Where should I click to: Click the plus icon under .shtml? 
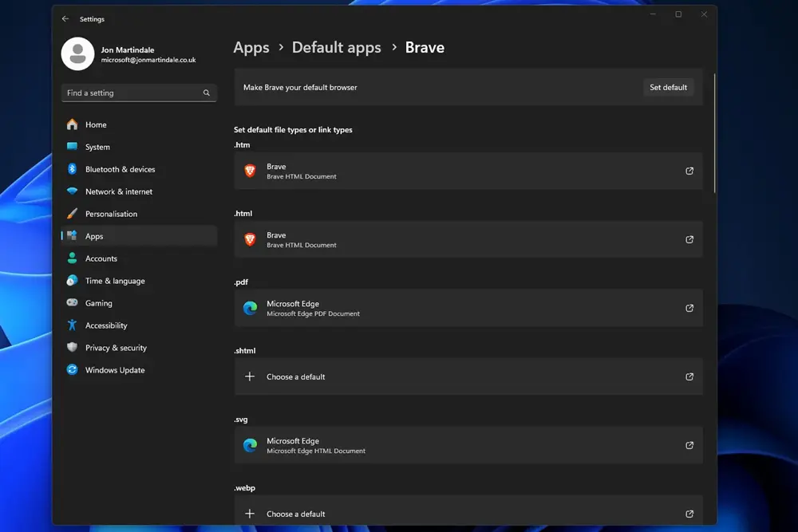(x=250, y=376)
